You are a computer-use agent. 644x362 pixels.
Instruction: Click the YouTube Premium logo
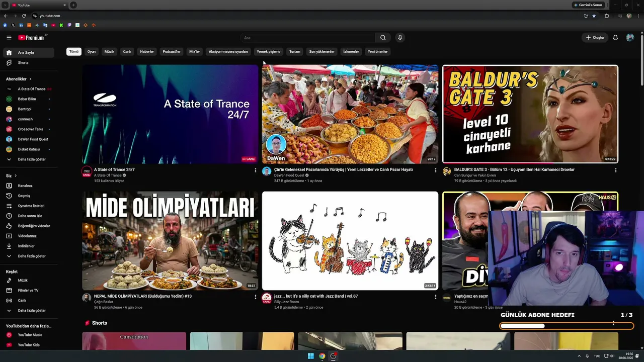(x=32, y=38)
